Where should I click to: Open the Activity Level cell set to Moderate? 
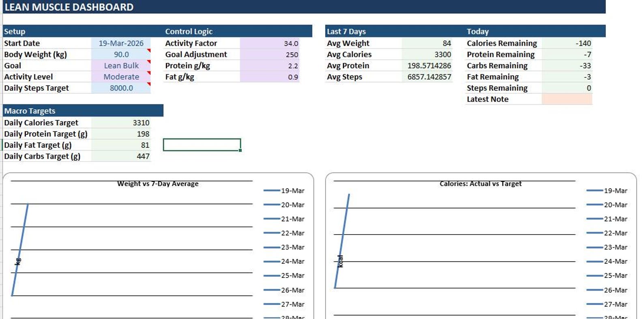click(121, 77)
